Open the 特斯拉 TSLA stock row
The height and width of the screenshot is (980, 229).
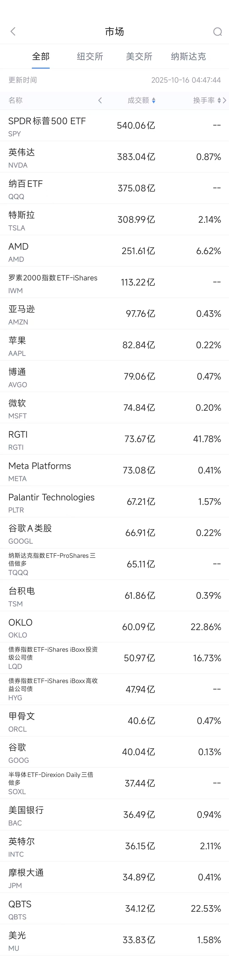point(114,220)
